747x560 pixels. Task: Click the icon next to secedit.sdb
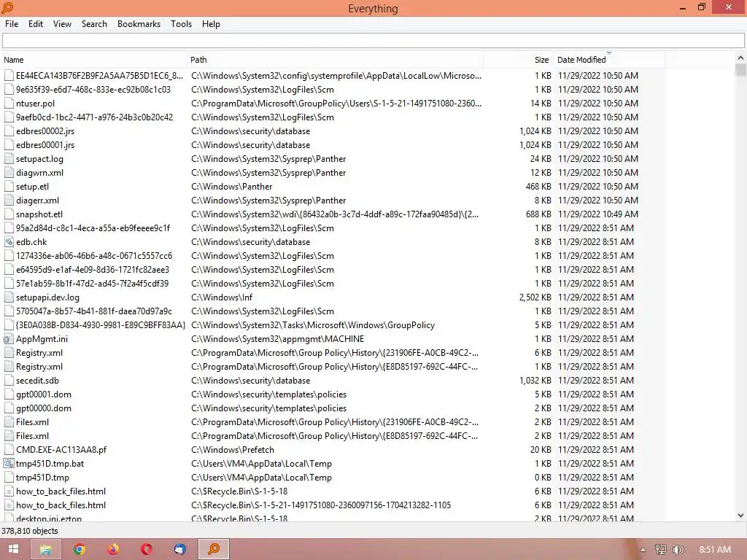click(9, 381)
